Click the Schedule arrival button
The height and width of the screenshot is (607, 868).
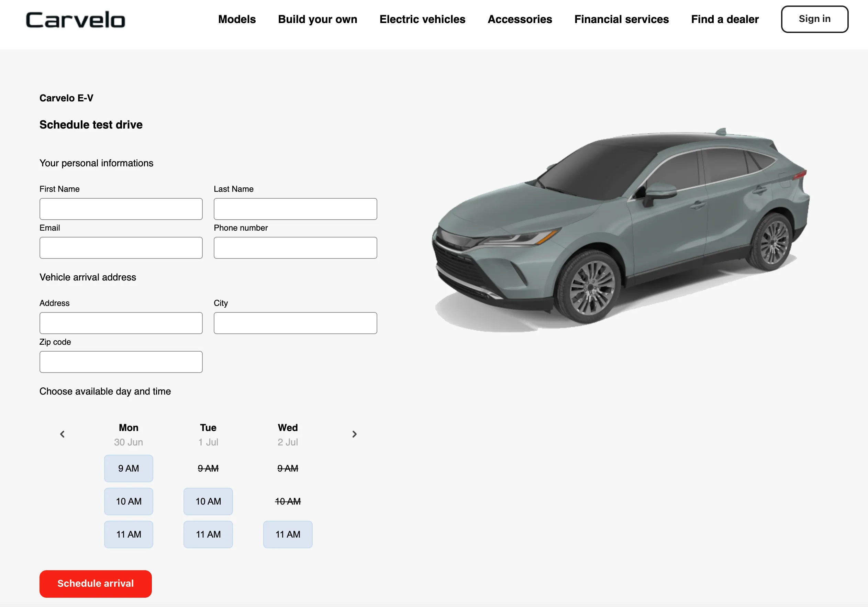(96, 584)
